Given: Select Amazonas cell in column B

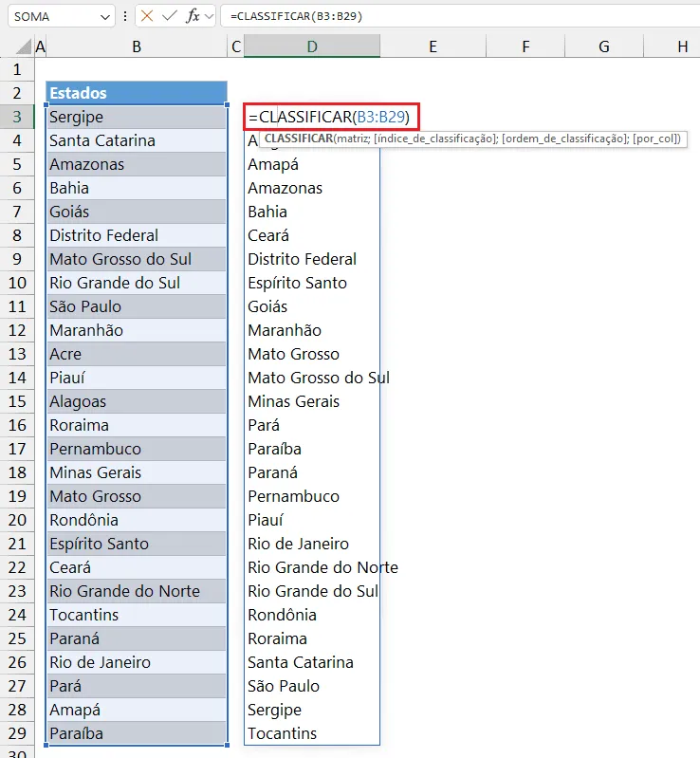Looking at the screenshot, I should [137, 164].
